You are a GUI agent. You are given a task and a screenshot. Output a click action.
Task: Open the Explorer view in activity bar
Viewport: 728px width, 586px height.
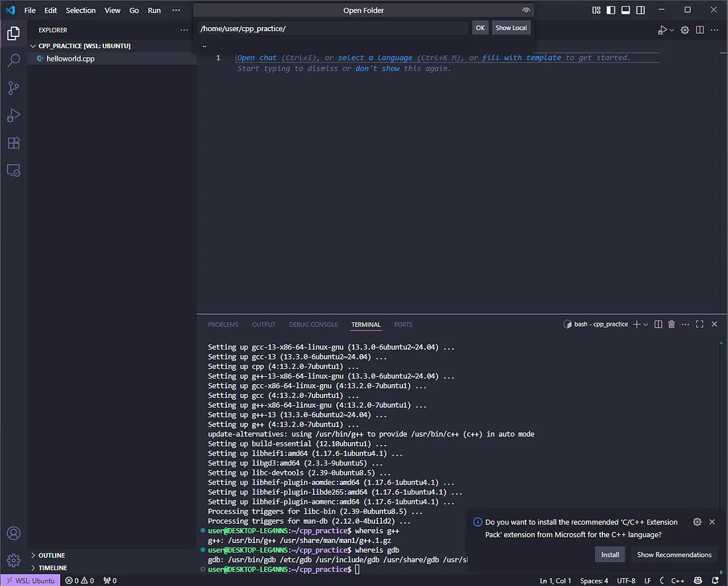(13, 33)
